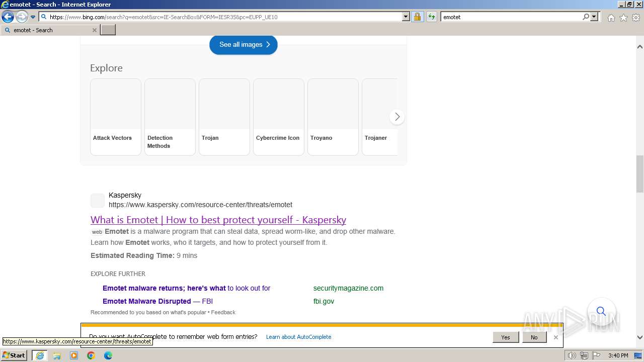The width and height of the screenshot is (644, 362).
Task: Click the search magnifier icon in toolbar
Action: pyautogui.click(x=586, y=17)
